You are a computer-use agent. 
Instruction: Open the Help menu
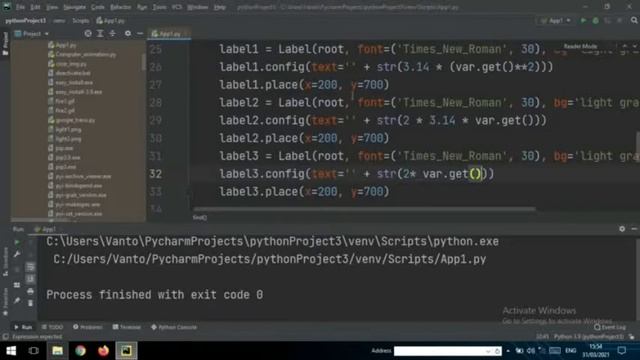click(x=220, y=7)
